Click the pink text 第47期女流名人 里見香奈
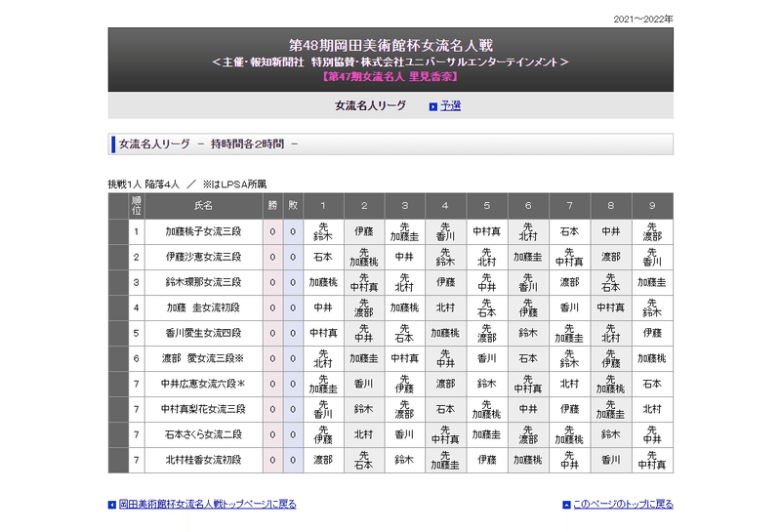 coord(390,77)
